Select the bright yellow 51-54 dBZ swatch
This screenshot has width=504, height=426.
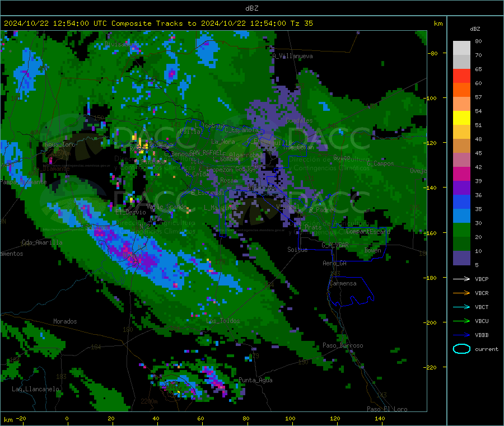[x=461, y=118]
